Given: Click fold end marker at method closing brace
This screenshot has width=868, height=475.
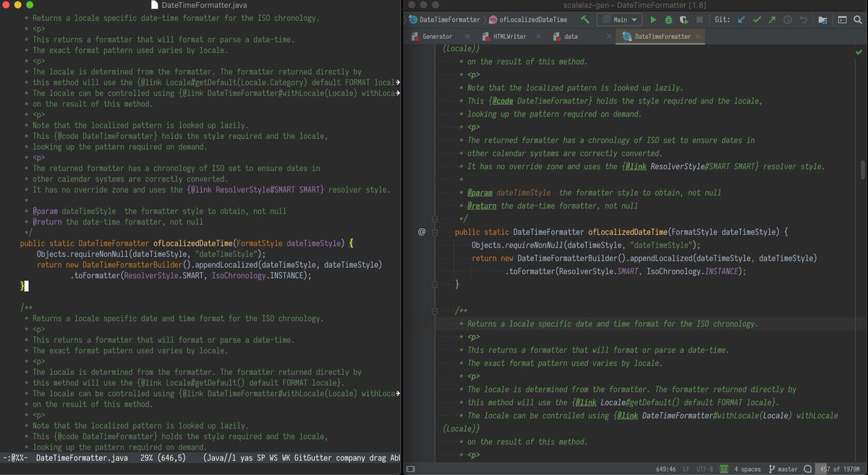Looking at the screenshot, I should pos(435,285).
